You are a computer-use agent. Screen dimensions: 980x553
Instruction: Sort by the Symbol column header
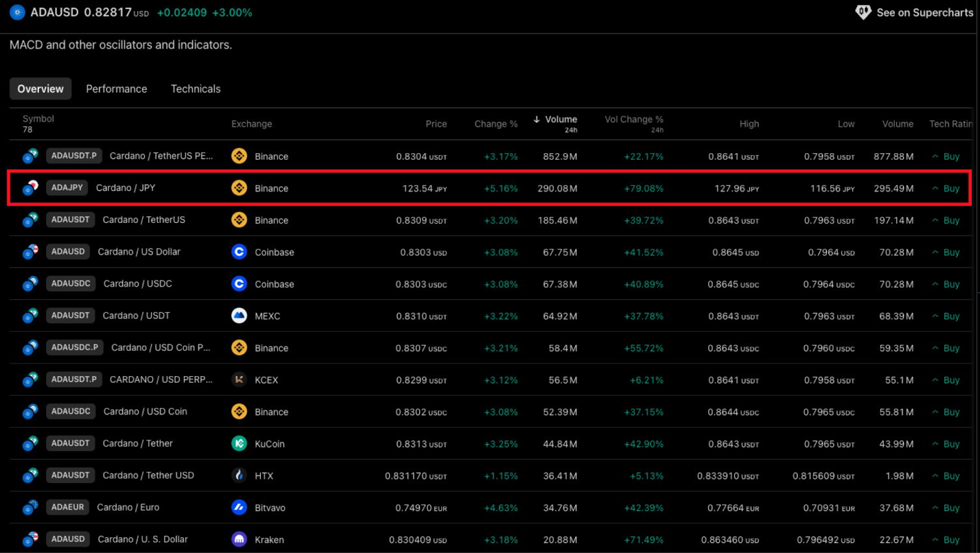click(x=38, y=119)
